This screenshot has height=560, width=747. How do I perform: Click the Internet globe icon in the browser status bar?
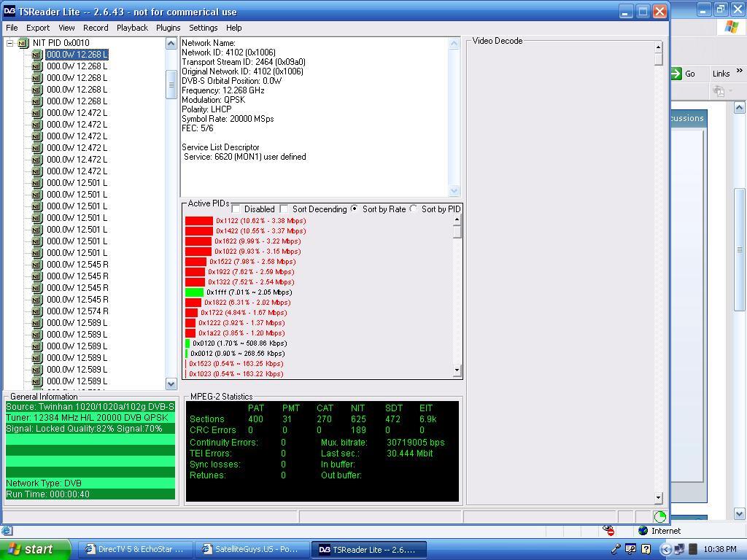pyautogui.click(x=643, y=531)
